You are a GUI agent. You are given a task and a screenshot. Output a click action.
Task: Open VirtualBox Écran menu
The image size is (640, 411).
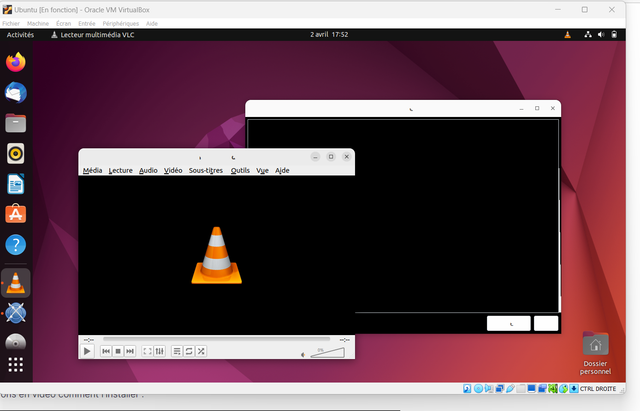coord(64,24)
